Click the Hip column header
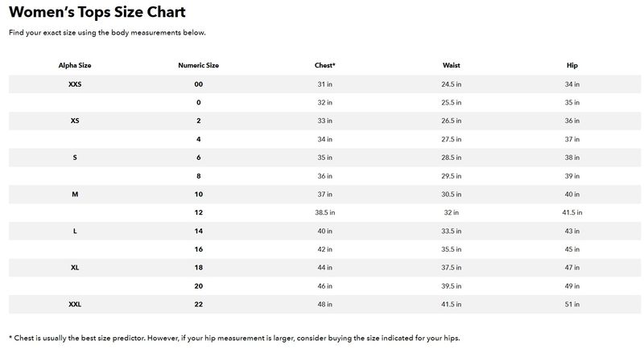Viewport: 644px width, 349px height. (572, 65)
